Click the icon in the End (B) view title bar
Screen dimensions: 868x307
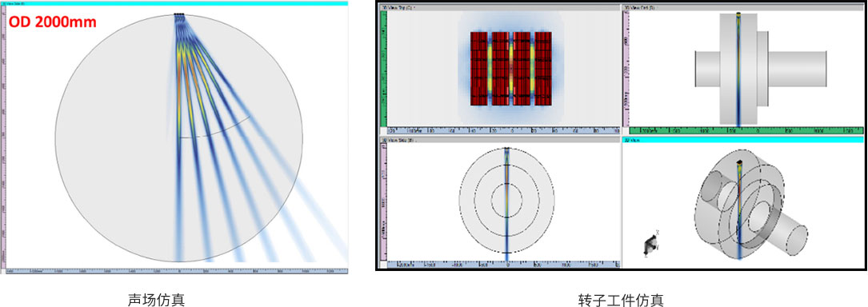[626, 7]
